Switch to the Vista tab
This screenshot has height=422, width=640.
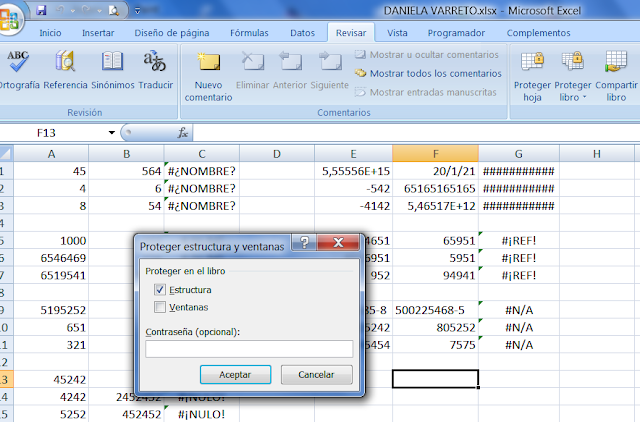click(397, 33)
